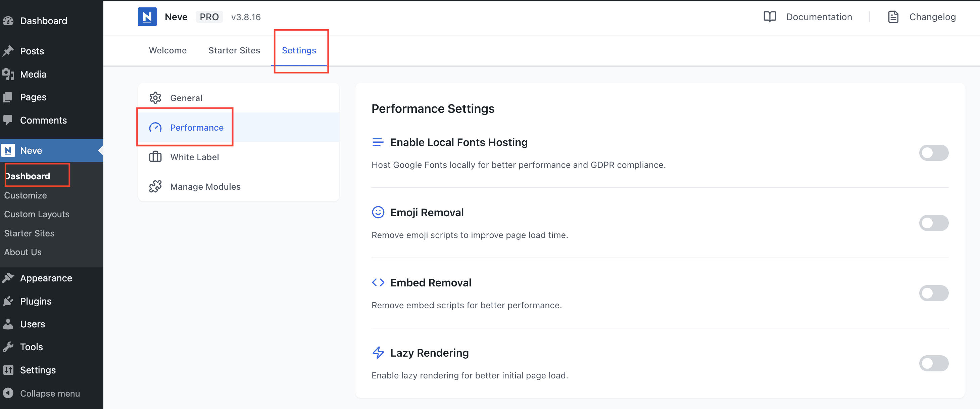Viewport: 980px width, 409px height.
Task: Open the Settings menu in sidebar
Action: [x=38, y=370]
